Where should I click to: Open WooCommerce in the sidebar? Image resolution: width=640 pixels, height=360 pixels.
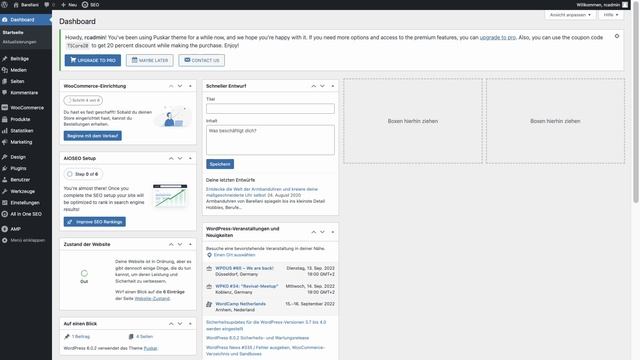(26, 108)
